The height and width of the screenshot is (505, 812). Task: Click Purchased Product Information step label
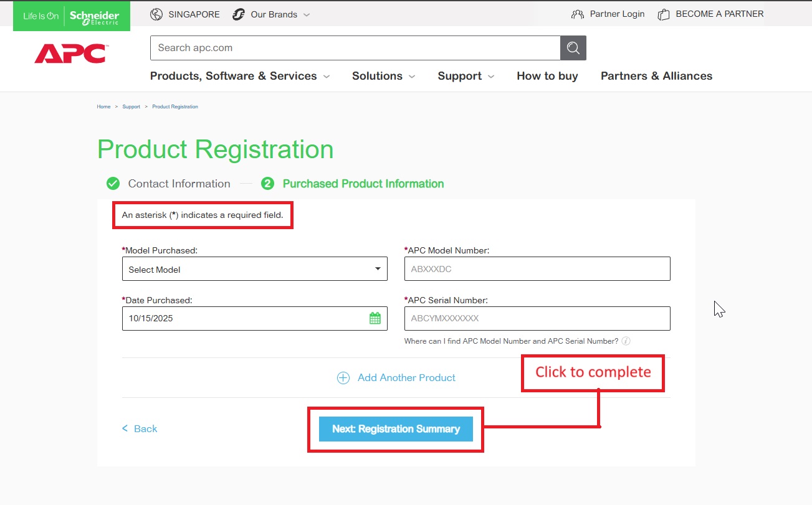(x=363, y=184)
